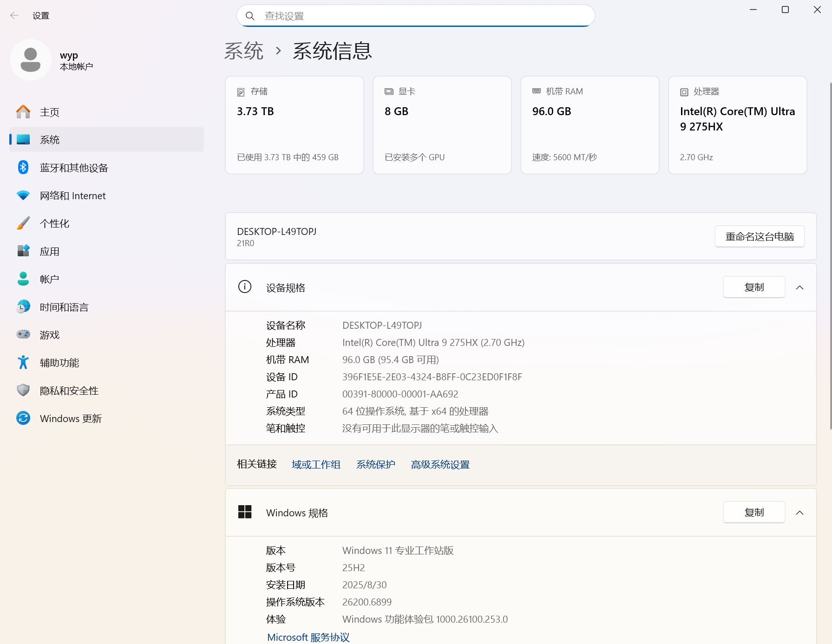Click the 本地帐户 label under wyp

click(76, 67)
